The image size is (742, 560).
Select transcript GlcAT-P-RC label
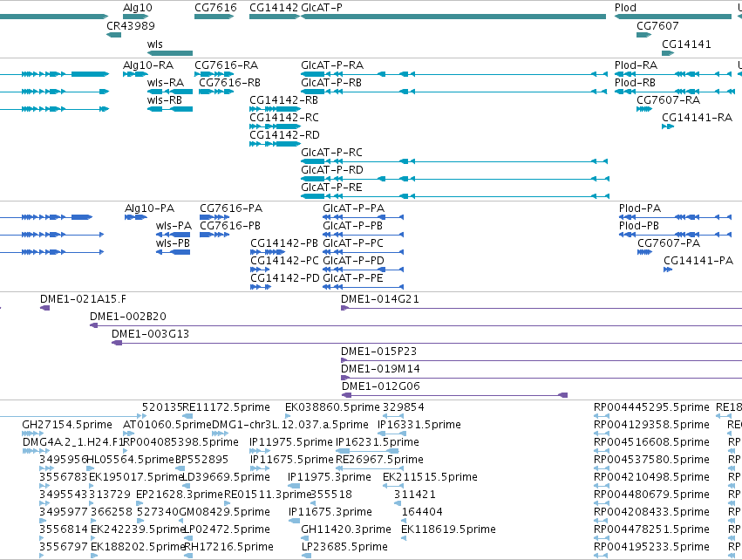[x=331, y=153]
